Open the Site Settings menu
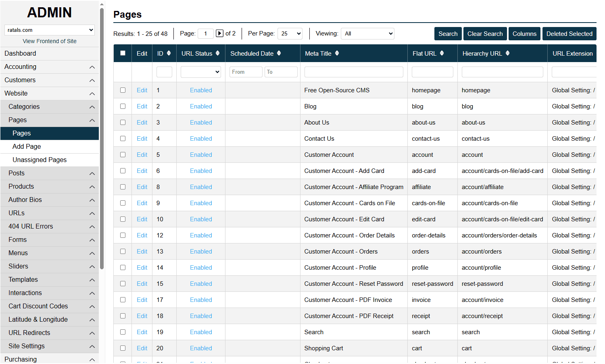The image size is (605, 364). pos(50,346)
